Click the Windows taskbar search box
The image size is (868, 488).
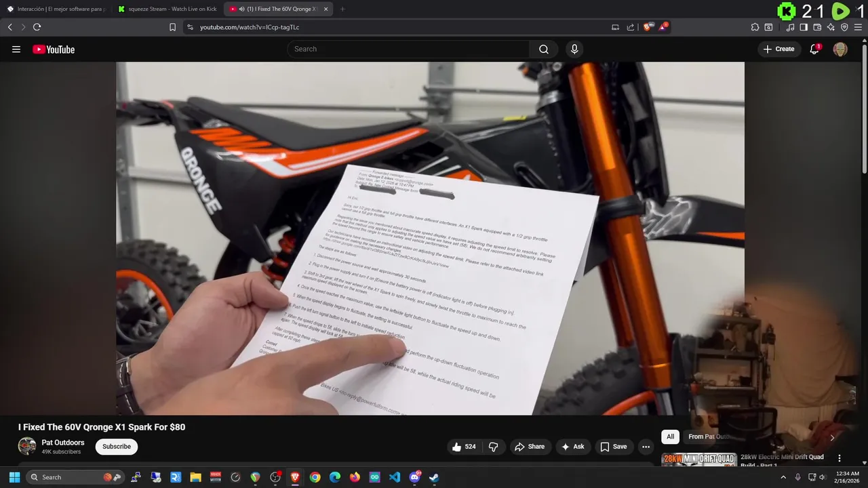pos(76,477)
